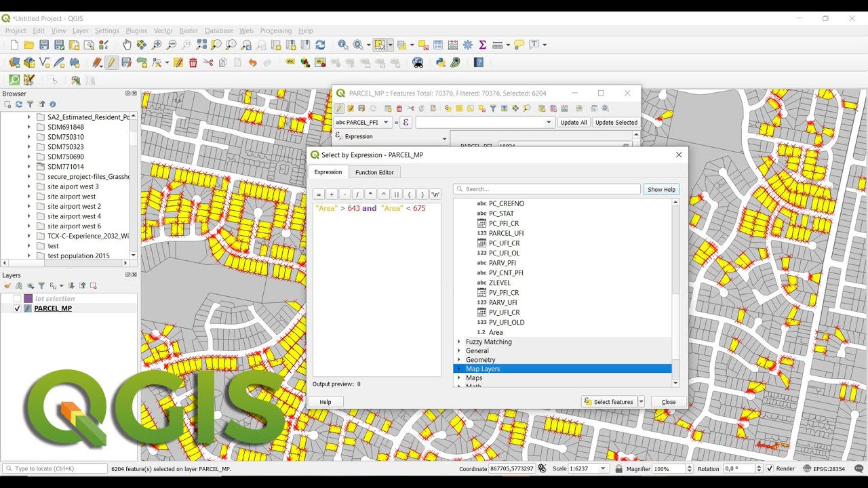
Task: Open the Processing menu
Action: click(x=275, y=30)
